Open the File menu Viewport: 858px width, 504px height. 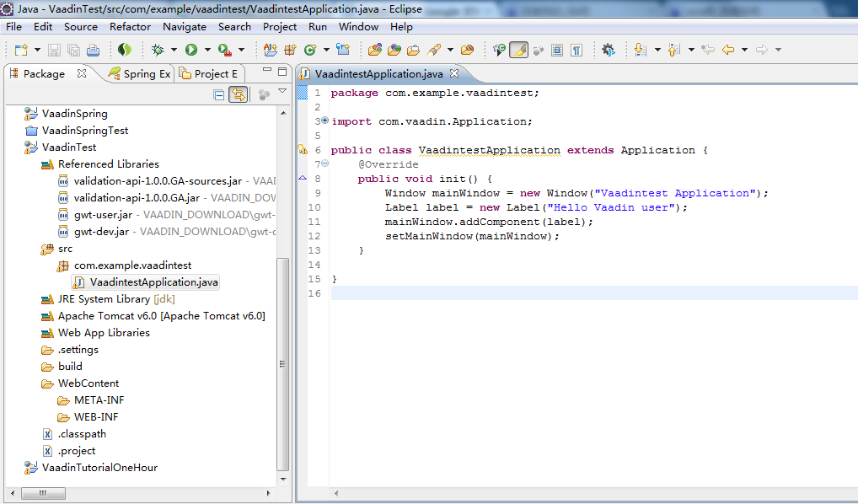tap(13, 27)
